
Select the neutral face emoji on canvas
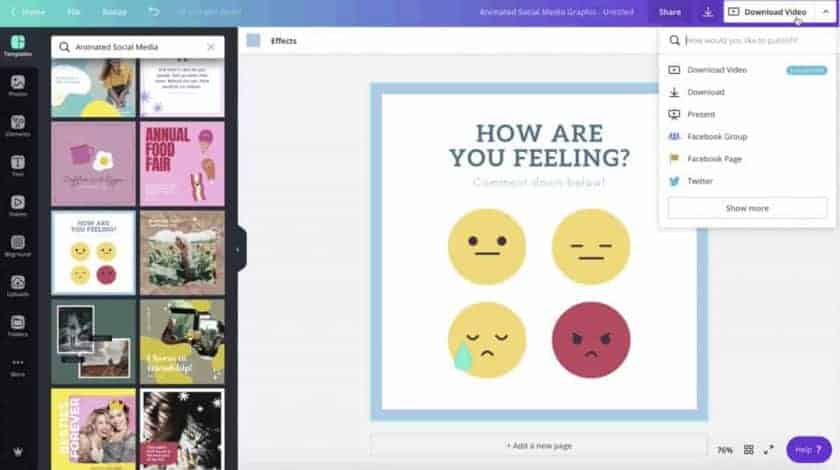click(487, 247)
